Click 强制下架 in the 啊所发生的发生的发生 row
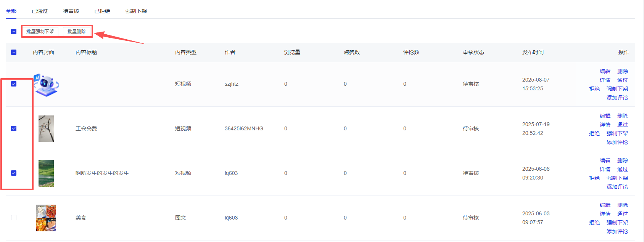Viewport: 644px width, 242px height. (x=617, y=178)
